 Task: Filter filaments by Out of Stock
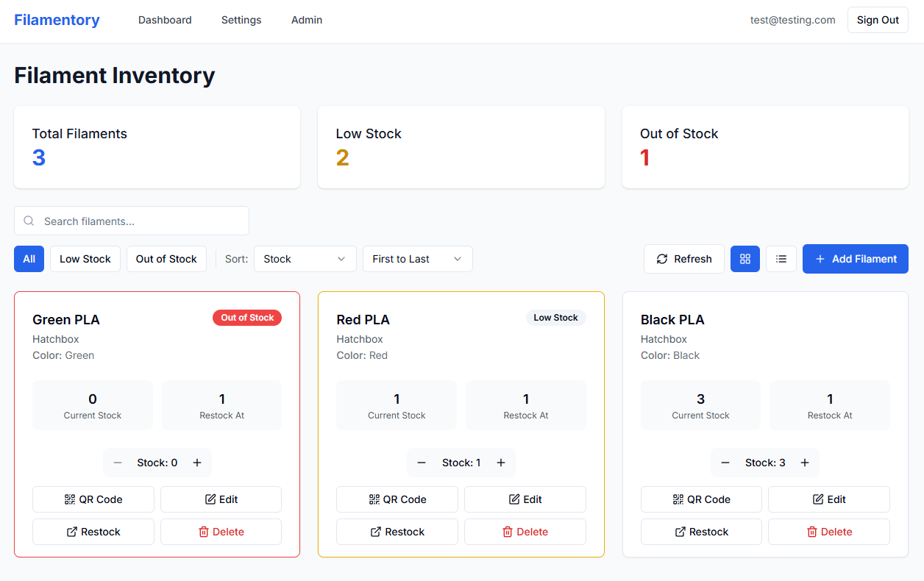click(x=166, y=259)
